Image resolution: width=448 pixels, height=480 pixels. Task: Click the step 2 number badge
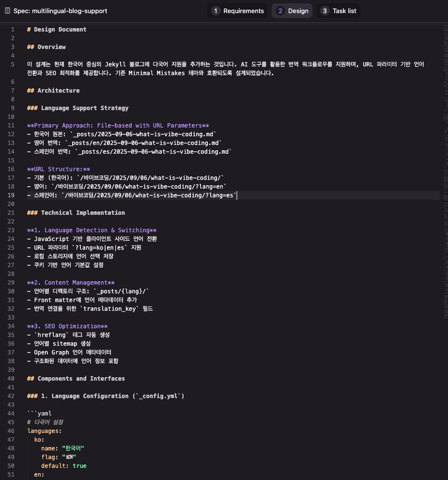click(x=280, y=11)
